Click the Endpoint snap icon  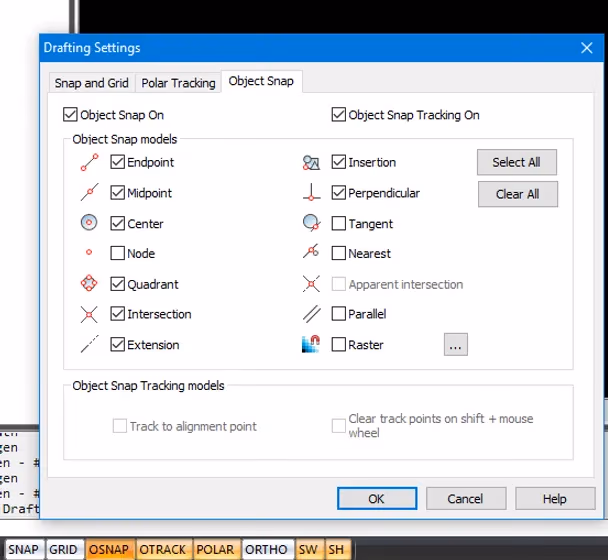click(x=89, y=162)
